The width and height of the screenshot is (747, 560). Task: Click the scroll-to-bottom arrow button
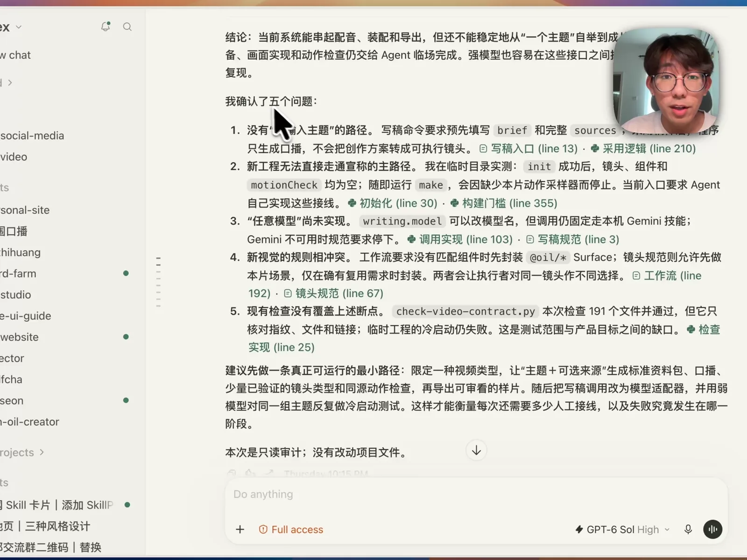coord(476,450)
